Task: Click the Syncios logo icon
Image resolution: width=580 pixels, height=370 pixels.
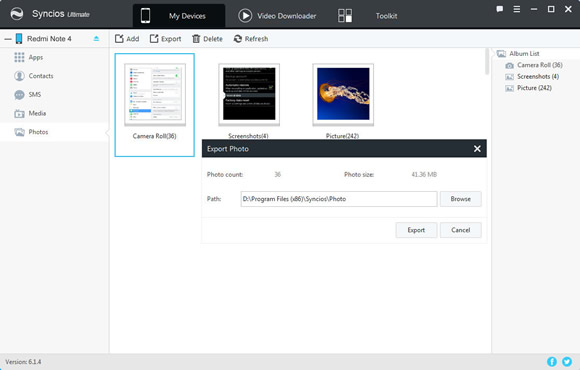Action: point(17,14)
